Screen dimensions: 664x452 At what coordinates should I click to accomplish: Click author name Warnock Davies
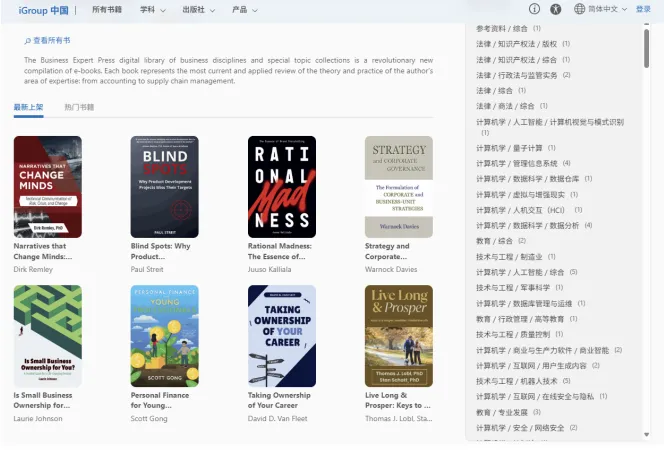tap(391, 269)
